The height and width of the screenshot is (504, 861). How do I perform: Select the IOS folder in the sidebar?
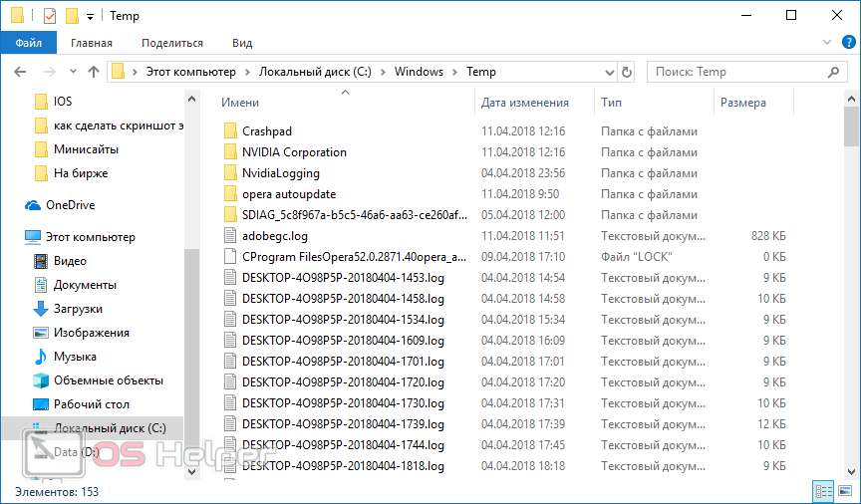click(63, 102)
